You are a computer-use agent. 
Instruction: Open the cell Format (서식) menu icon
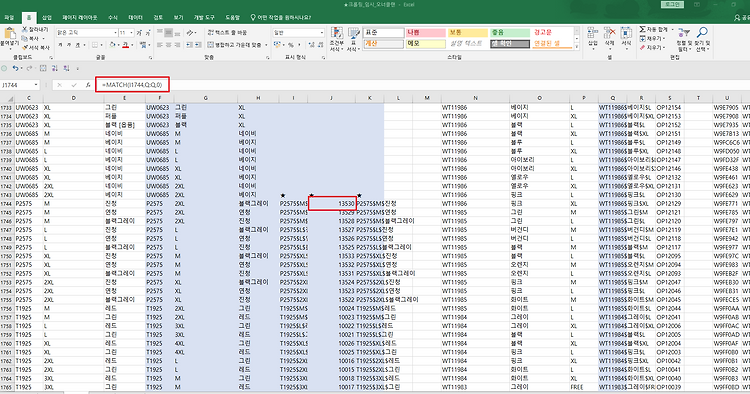(x=626, y=33)
